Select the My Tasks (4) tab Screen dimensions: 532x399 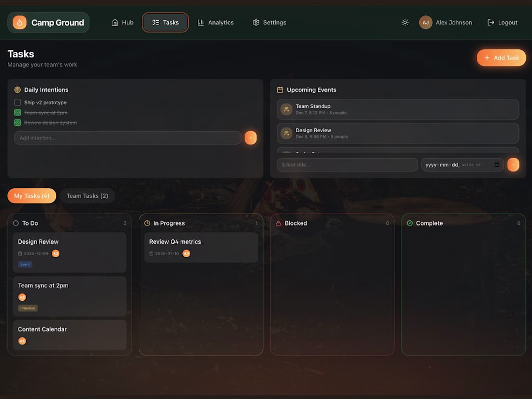click(x=31, y=196)
